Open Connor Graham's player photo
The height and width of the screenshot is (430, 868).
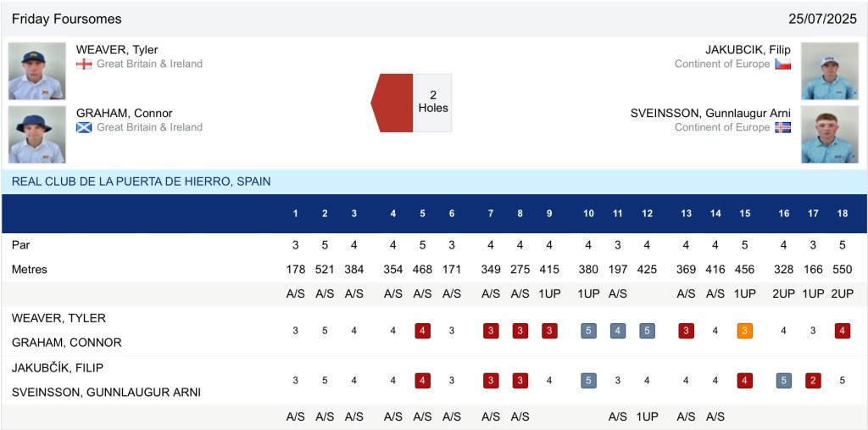[x=37, y=134]
